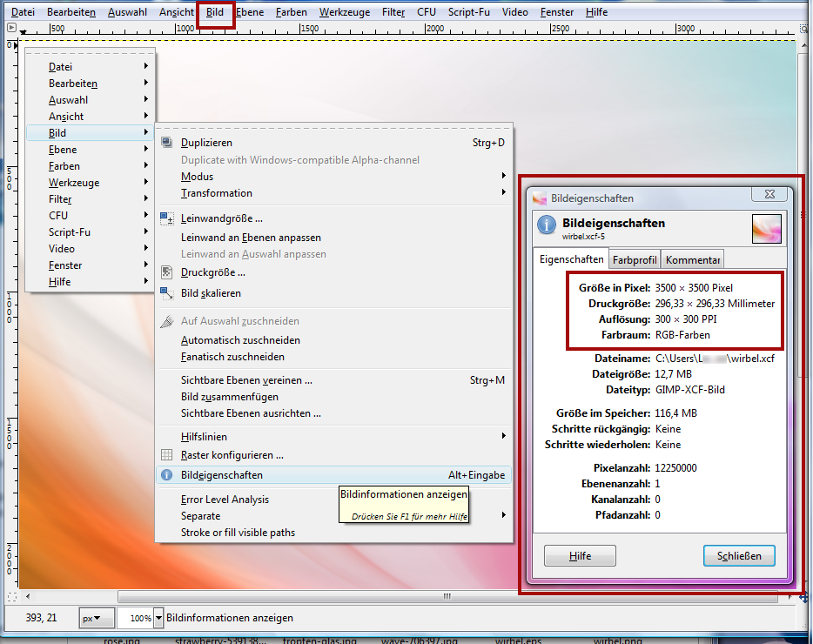Click the Duplizieren icon in the Bild menu
Viewport: 813px width, 644px height.
[167, 143]
